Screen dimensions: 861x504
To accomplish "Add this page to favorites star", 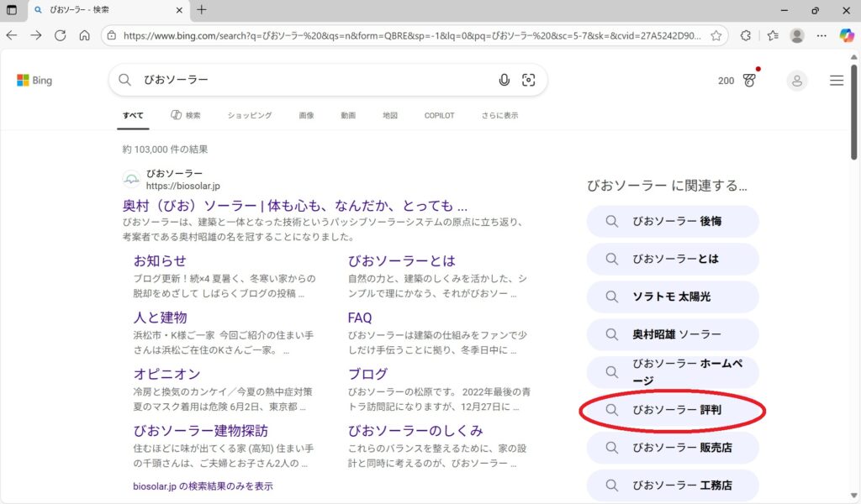I will pos(716,35).
